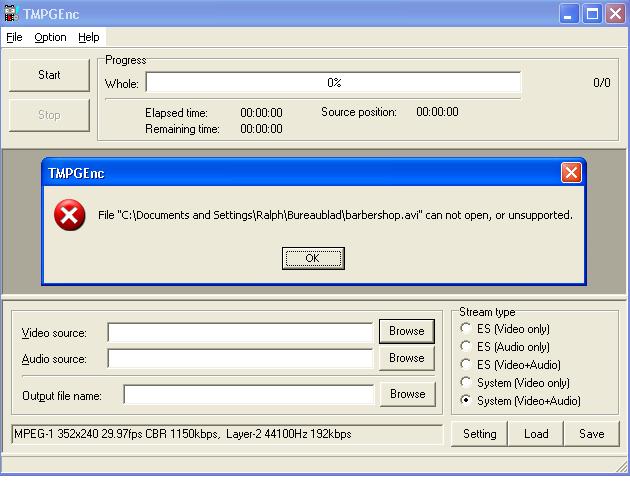Click the Video source input field
Viewport: 630px width, 483px height.
tap(240, 333)
